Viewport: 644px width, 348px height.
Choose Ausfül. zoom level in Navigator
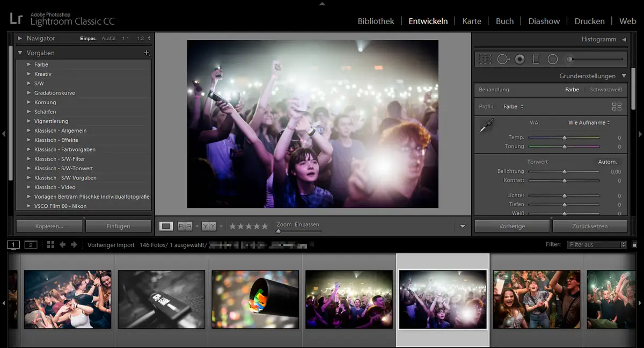(x=108, y=39)
